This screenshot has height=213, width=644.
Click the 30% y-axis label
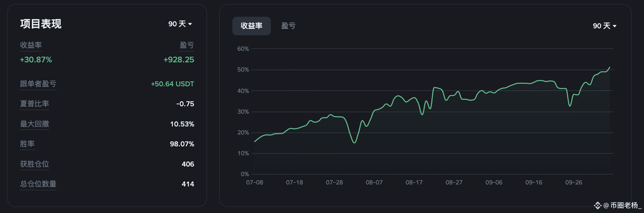[x=243, y=111]
